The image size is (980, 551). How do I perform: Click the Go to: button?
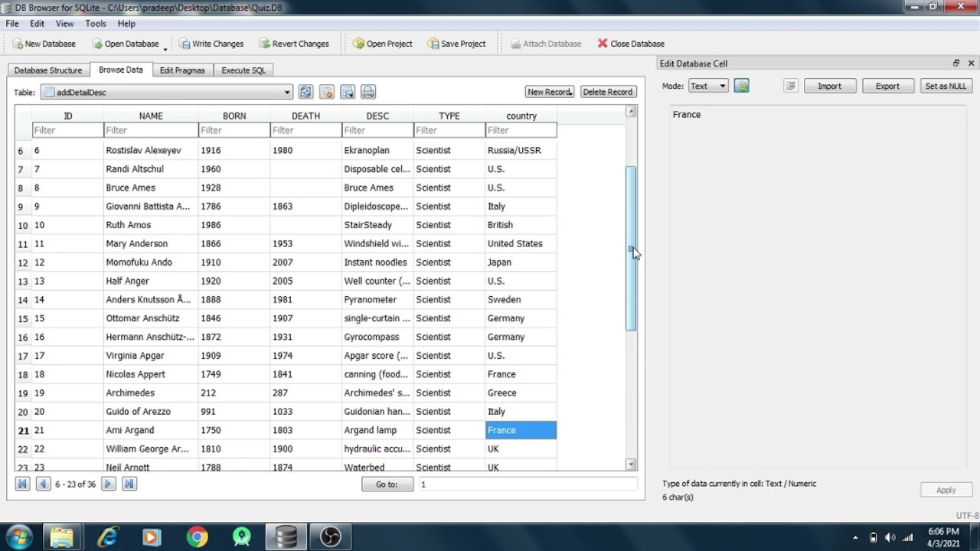387,484
